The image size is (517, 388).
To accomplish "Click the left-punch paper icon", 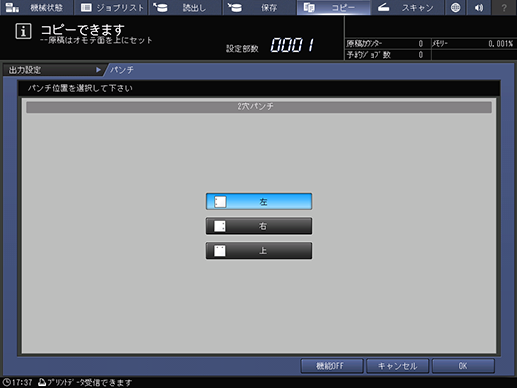I will (220, 202).
